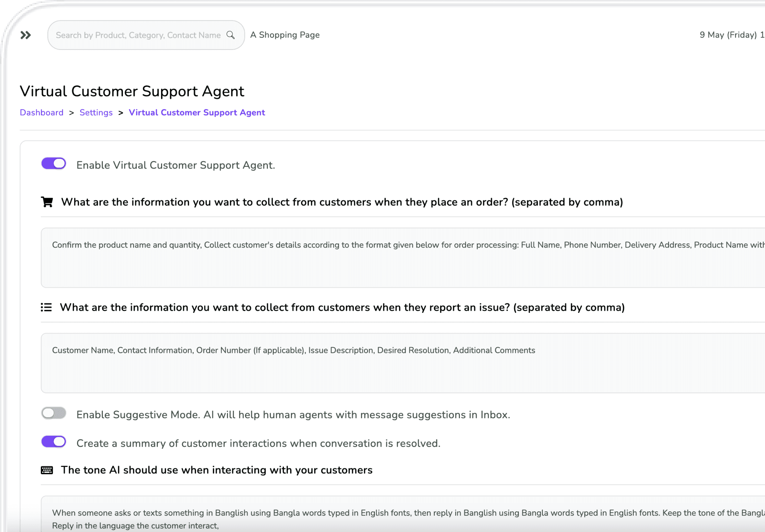Turn off conversation summary toggle
Viewport: 765px width, 532px height.
click(54, 442)
